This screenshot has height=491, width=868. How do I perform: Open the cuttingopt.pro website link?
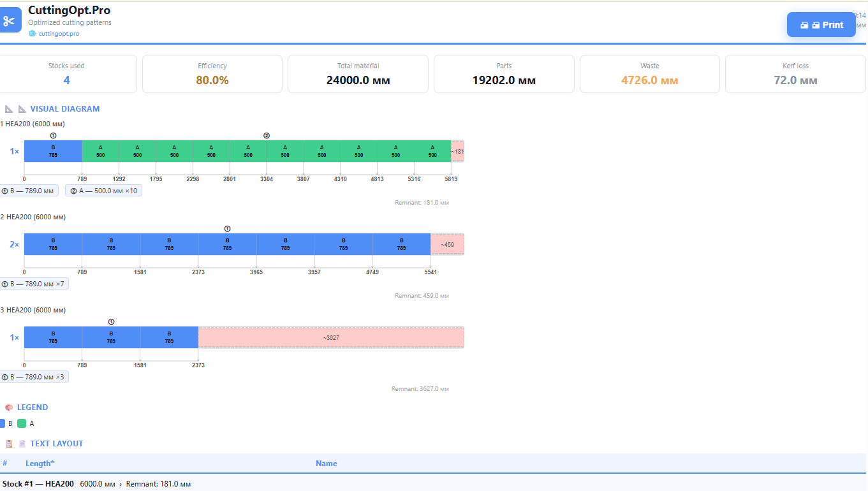[x=59, y=34]
